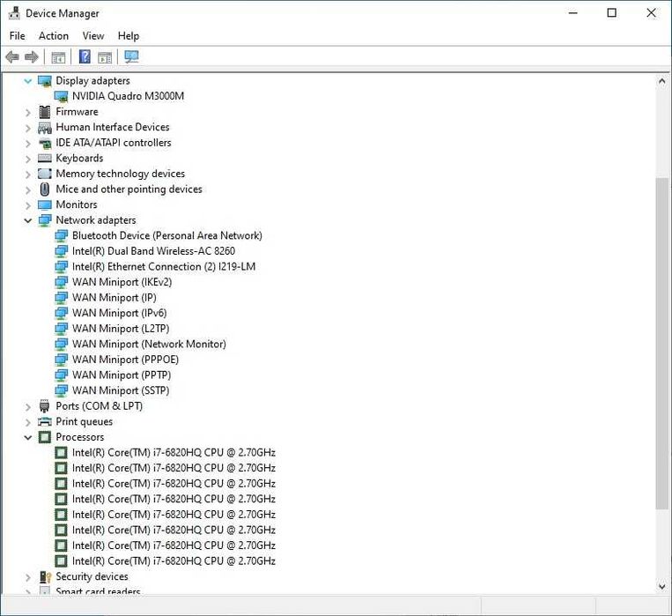
Task: Expand the Keyboards node
Action: (28, 159)
